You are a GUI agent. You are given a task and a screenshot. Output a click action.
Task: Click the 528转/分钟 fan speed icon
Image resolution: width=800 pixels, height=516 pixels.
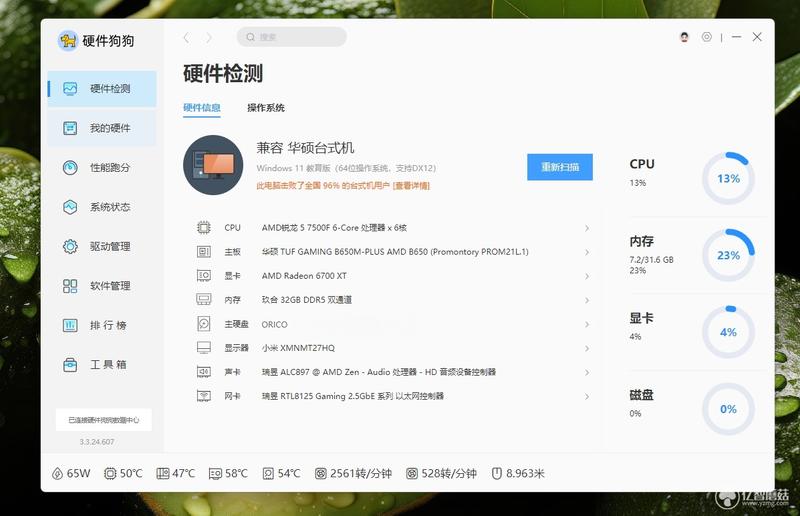pos(412,474)
